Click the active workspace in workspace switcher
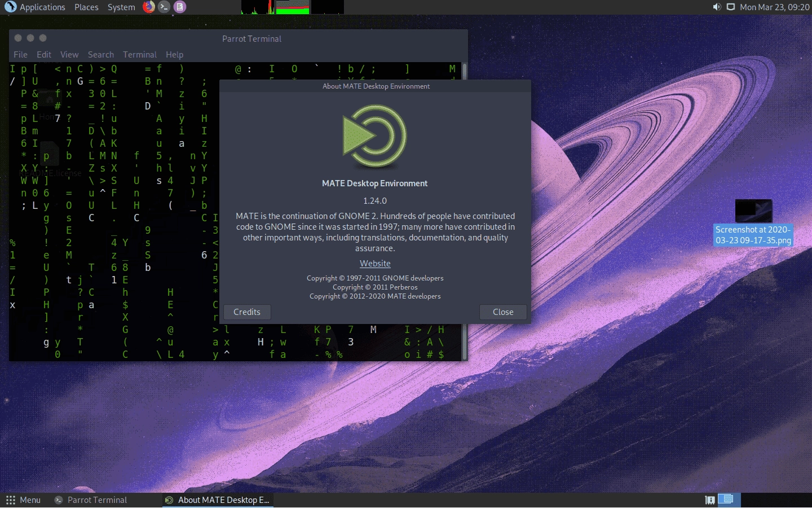Image resolution: width=812 pixels, height=508 pixels. click(x=729, y=500)
